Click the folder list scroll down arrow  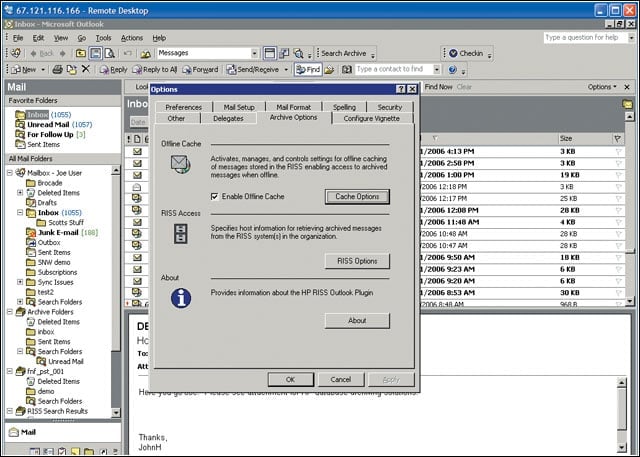(116, 413)
